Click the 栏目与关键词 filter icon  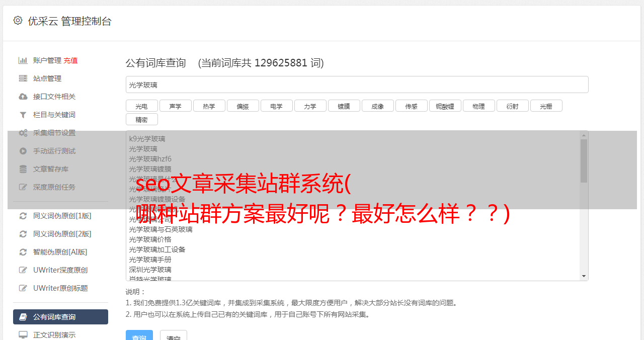(23, 115)
